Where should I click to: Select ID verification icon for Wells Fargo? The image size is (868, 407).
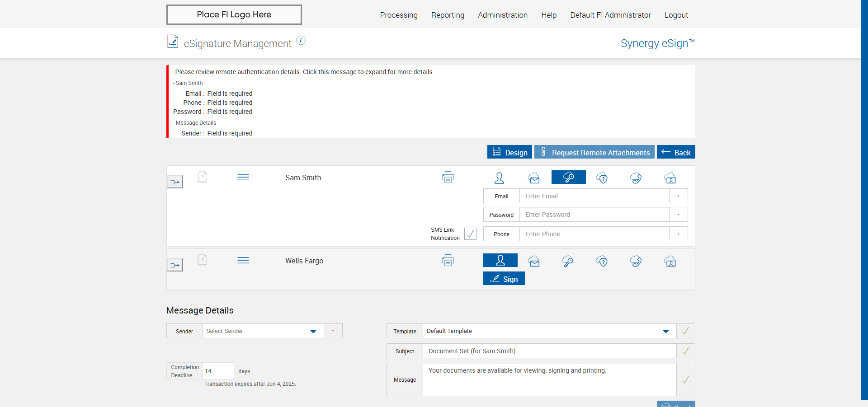click(x=670, y=261)
